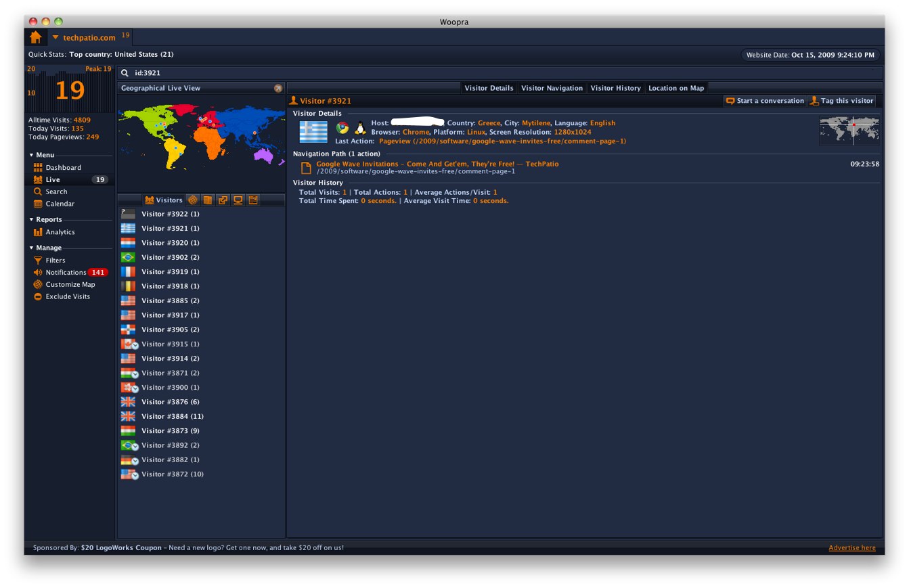Image resolution: width=909 pixels, height=588 pixels.
Task: Open Analytics under Reports
Action: pyautogui.click(x=60, y=232)
